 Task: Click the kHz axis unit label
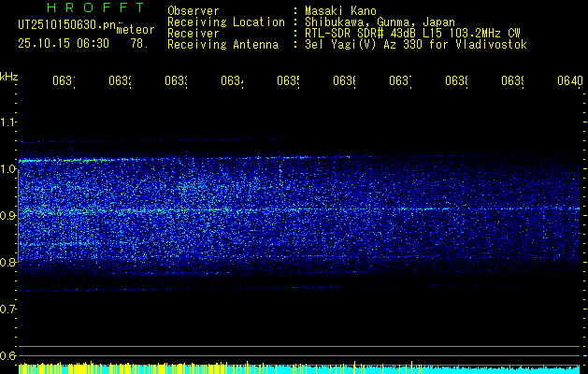coord(9,77)
